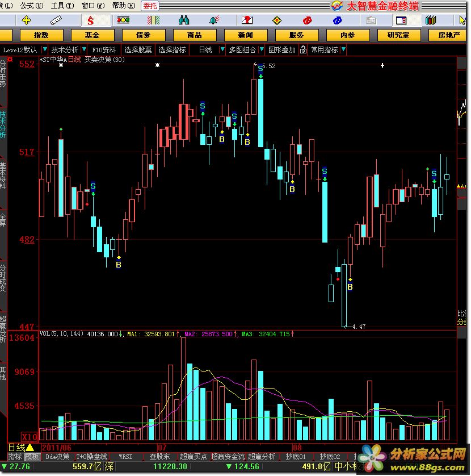Image resolution: width=471 pixels, height=476 pixels.
Task: Open the 分时走势 left sidebar tab
Action: pos(3,73)
